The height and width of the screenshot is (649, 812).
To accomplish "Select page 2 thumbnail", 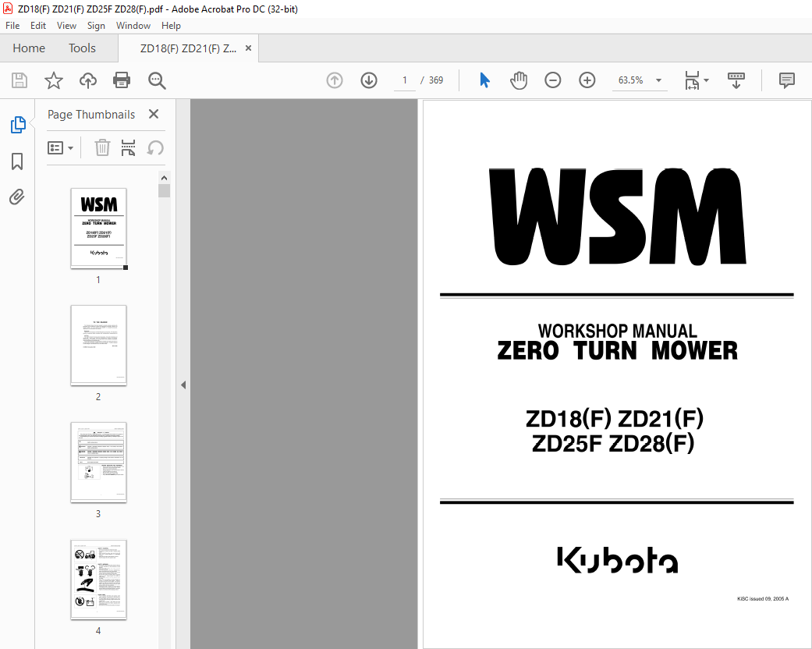I will tap(98, 346).
